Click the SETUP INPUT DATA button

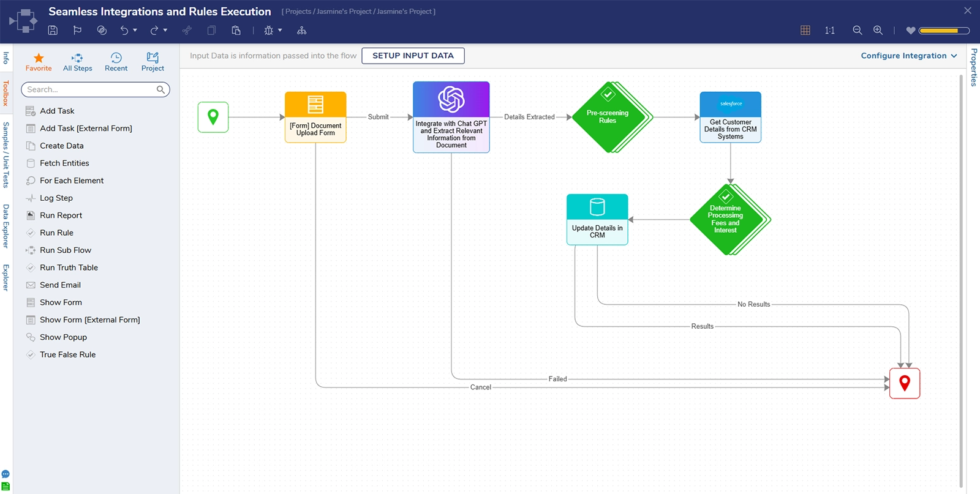413,56
